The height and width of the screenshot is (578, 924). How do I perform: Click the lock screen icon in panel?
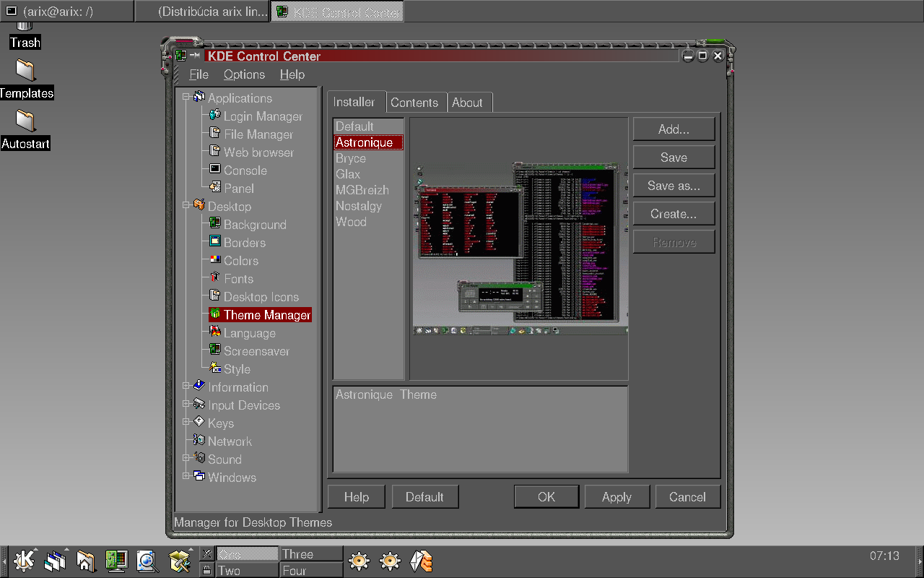(x=206, y=570)
